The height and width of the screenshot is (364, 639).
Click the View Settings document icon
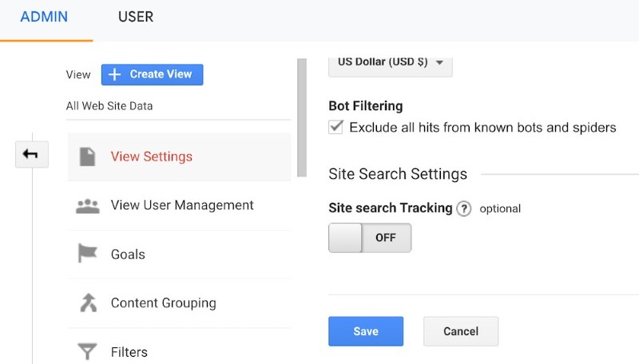point(87,156)
